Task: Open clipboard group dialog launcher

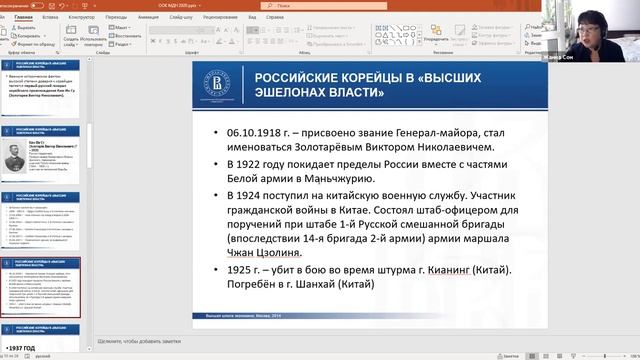Action: tap(58, 53)
